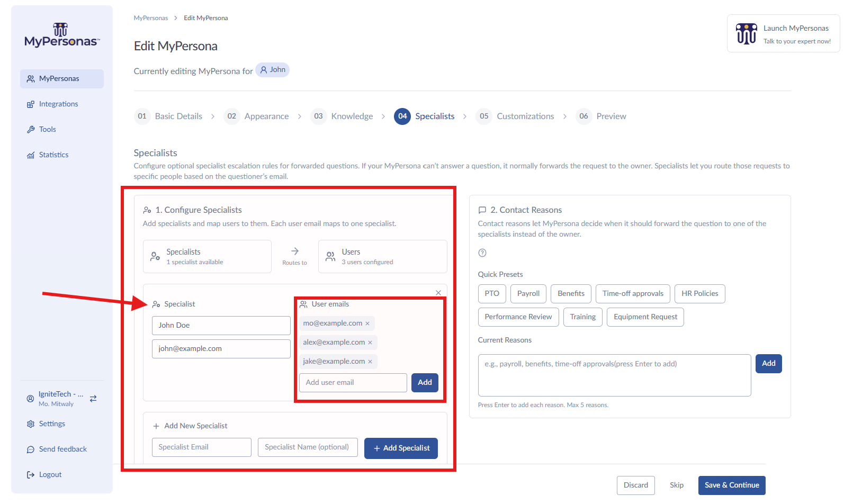Select the HR Policies preset
The width and height of the screenshot is (844, 504).
[700, 294]
